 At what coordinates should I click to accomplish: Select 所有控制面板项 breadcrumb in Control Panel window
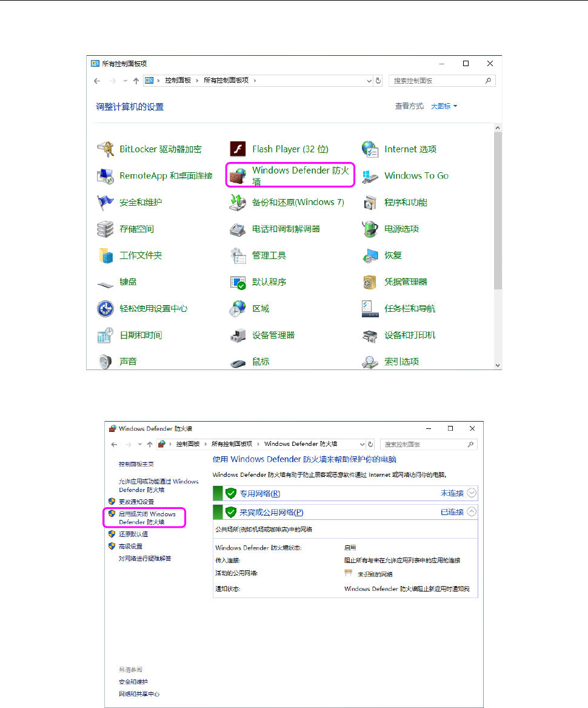(226, 80)
